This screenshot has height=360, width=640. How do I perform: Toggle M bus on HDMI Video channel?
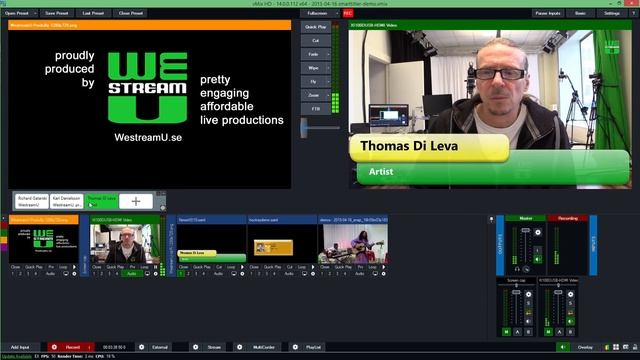(549, 332)
